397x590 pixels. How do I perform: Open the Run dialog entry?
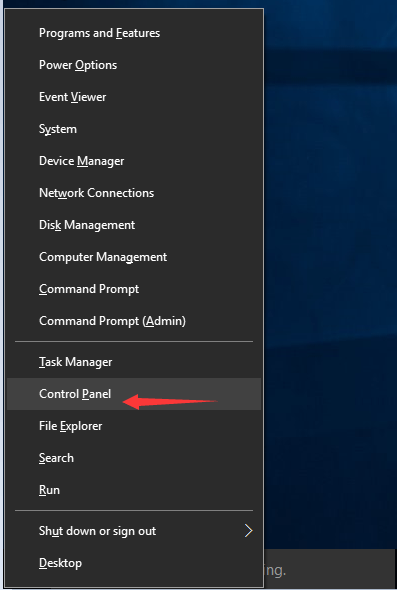coord(134,490)
